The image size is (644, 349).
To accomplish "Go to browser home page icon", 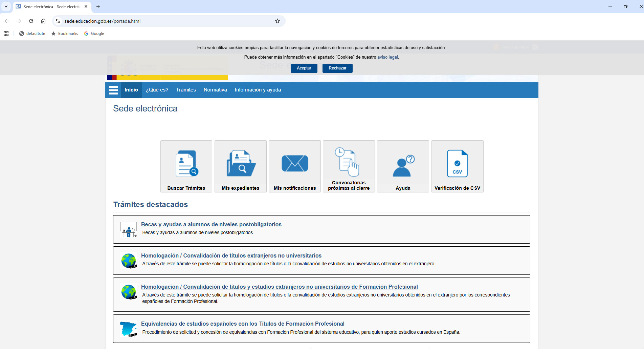I will tap(43, 21).
